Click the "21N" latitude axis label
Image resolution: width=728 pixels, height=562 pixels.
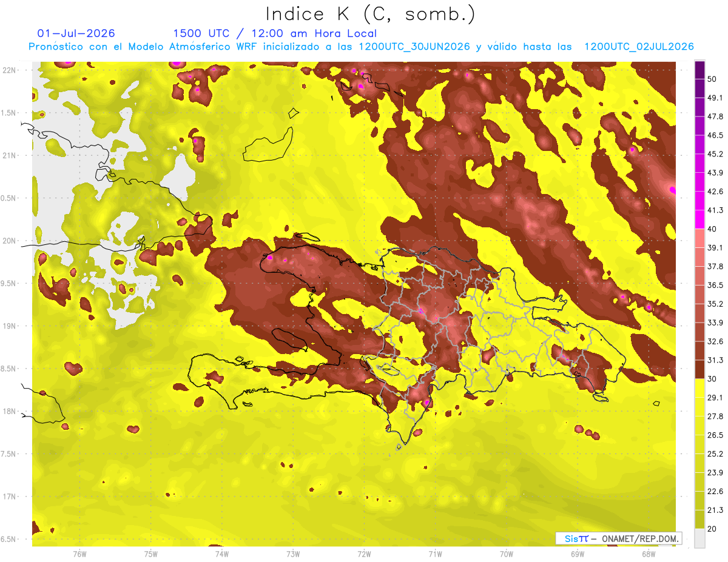click(10, 155)
